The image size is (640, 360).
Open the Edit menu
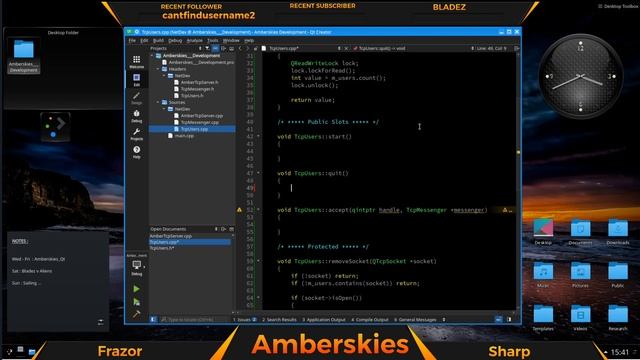(x=144, y=40)
